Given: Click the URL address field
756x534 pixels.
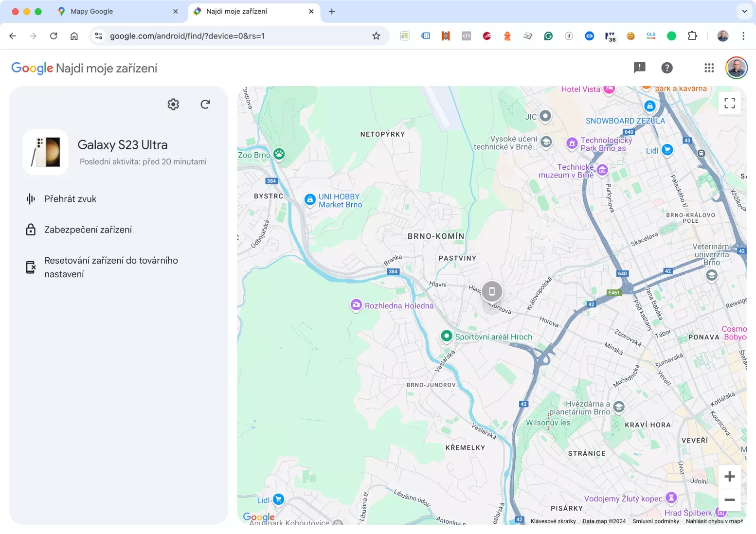Looking at the screenshot, I should 238,36.
